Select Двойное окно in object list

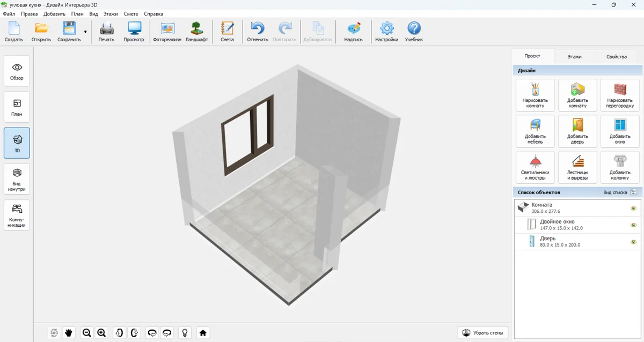click(558, 225)
